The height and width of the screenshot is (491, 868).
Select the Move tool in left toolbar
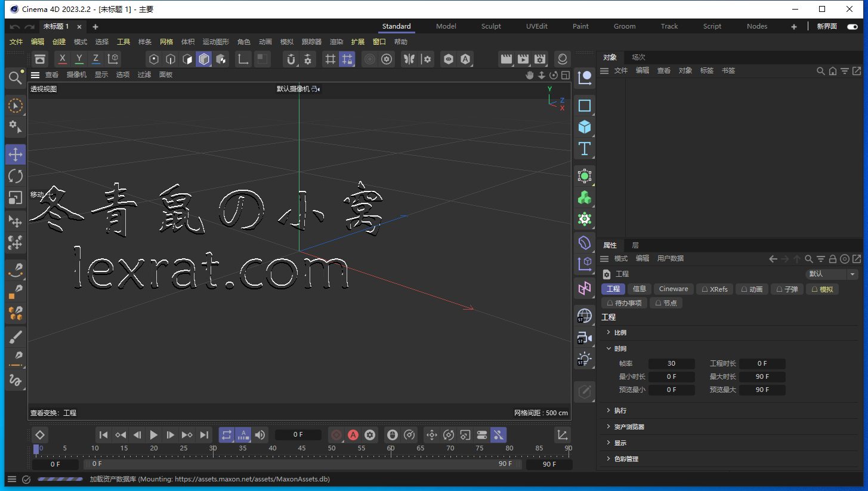pos(16,154)
